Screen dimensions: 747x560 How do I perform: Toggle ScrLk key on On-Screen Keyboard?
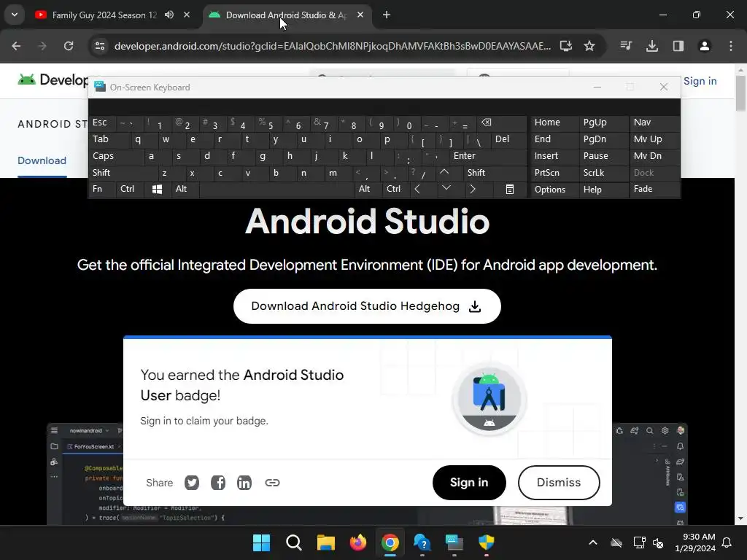coord(604,172)
